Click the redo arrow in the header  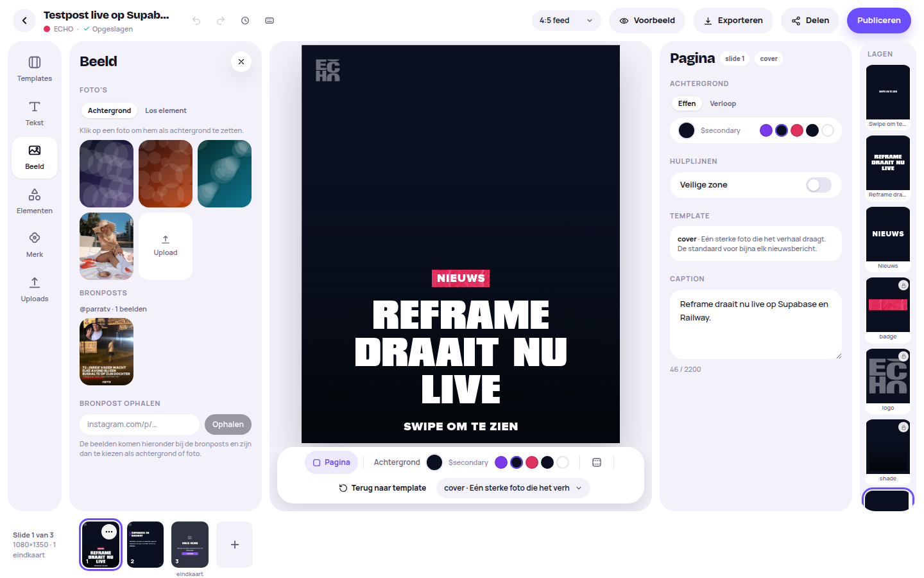pyautogui.click(x=221, y=21)
